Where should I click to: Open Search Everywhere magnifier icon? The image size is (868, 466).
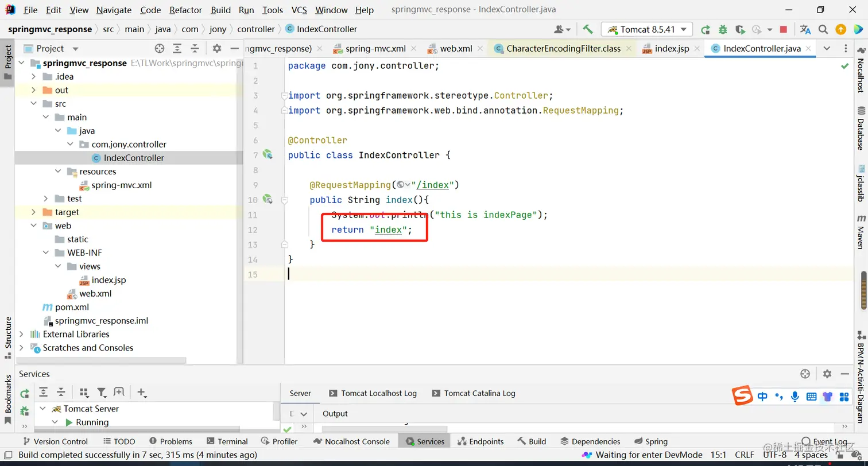pos(823,29)
